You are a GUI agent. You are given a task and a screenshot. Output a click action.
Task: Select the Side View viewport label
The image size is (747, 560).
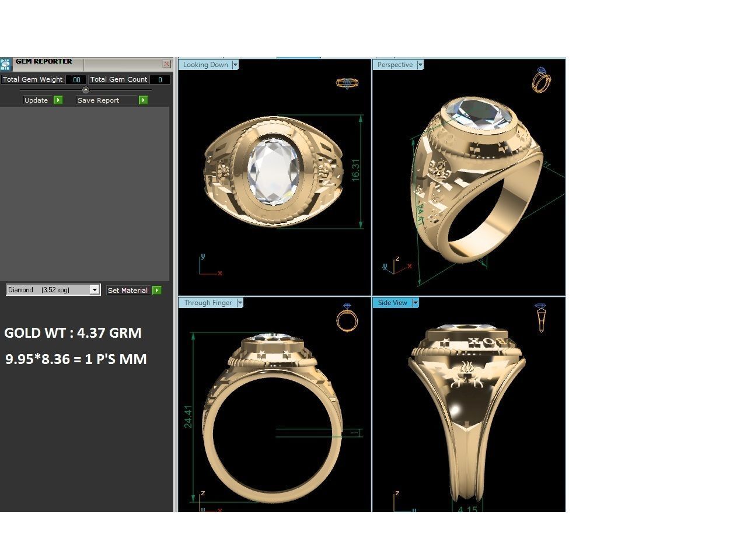pos(392,303)
